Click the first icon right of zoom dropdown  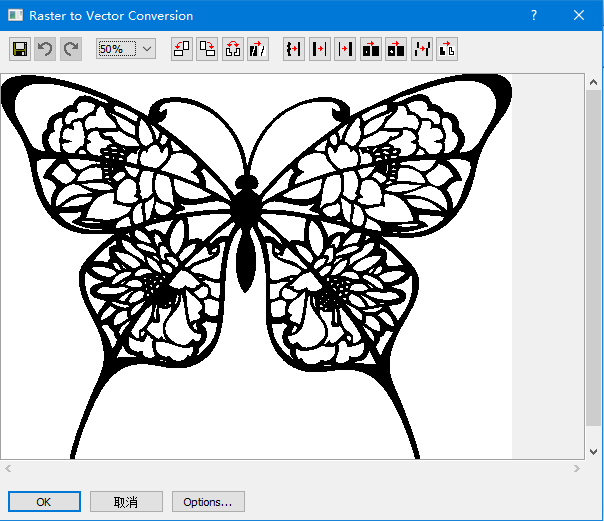[182, 49]
